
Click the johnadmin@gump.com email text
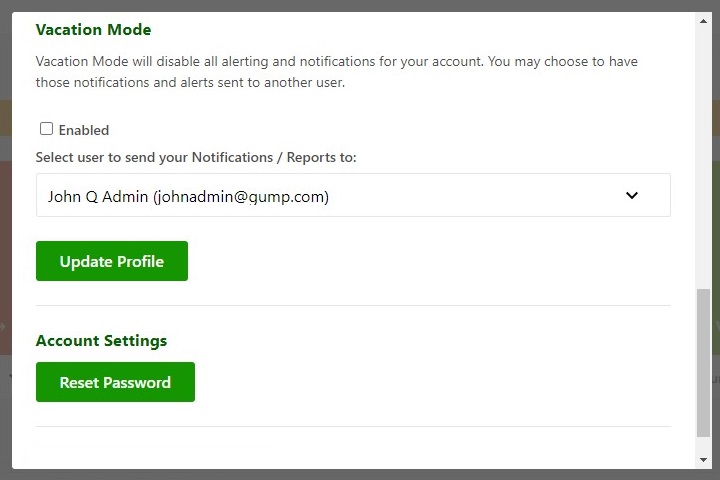[241, 197]
